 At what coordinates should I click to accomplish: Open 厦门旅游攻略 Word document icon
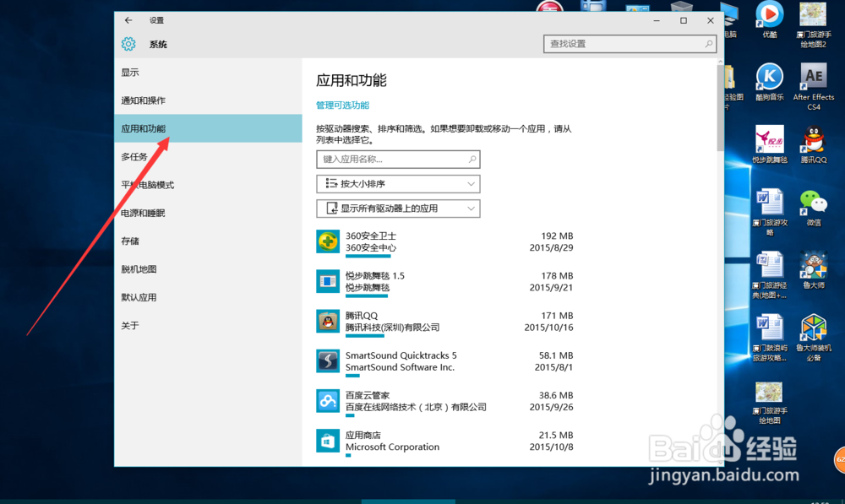point(770,212)
